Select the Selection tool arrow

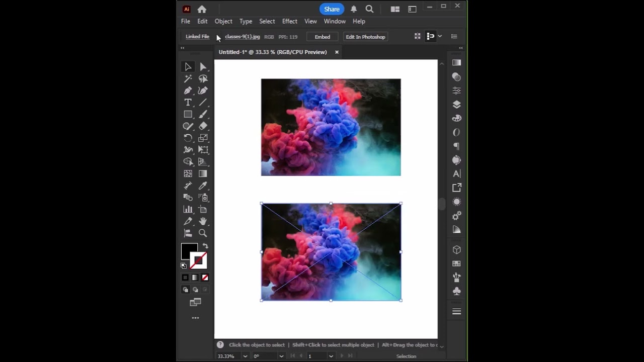pyautogui.click(x=188, y=67)
